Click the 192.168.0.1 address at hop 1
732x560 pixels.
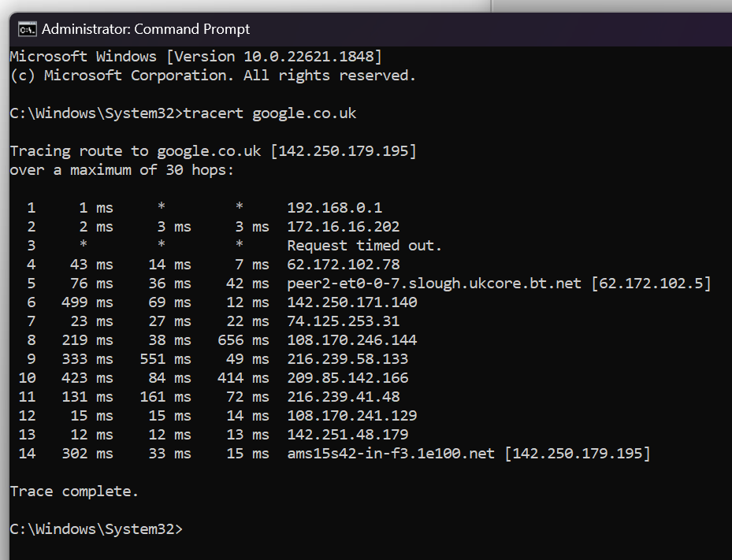334,208
